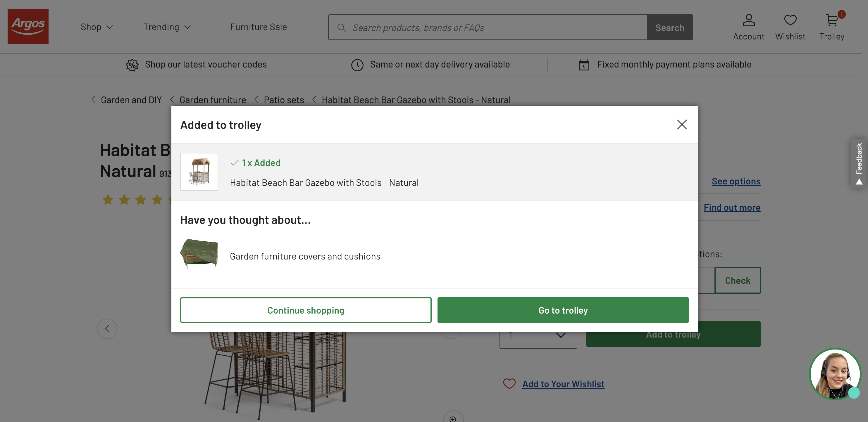This screenshot has width=868, height=422.
Task: Close the Added to trolley dialog
Action: [682, 124]
